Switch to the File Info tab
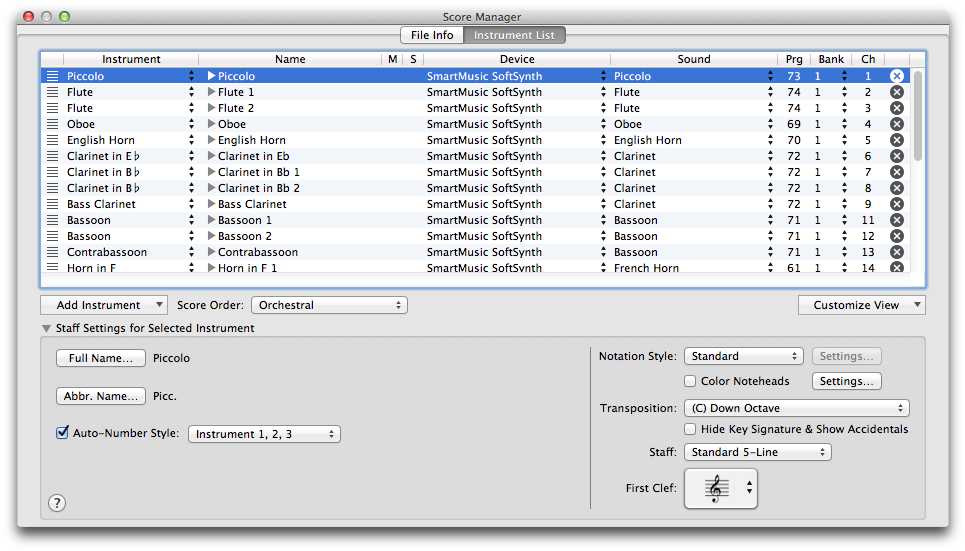The height and width of the screenshot is (551, 965). 432,35
